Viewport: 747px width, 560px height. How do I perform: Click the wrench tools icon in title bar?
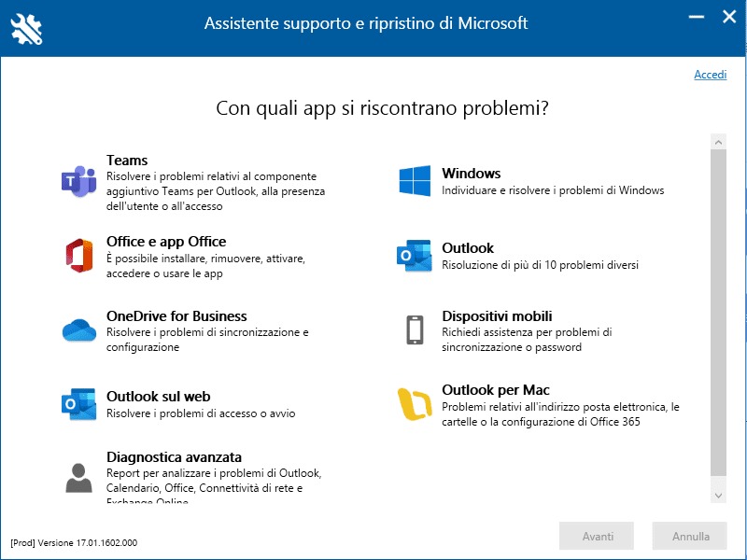(25, 29)
